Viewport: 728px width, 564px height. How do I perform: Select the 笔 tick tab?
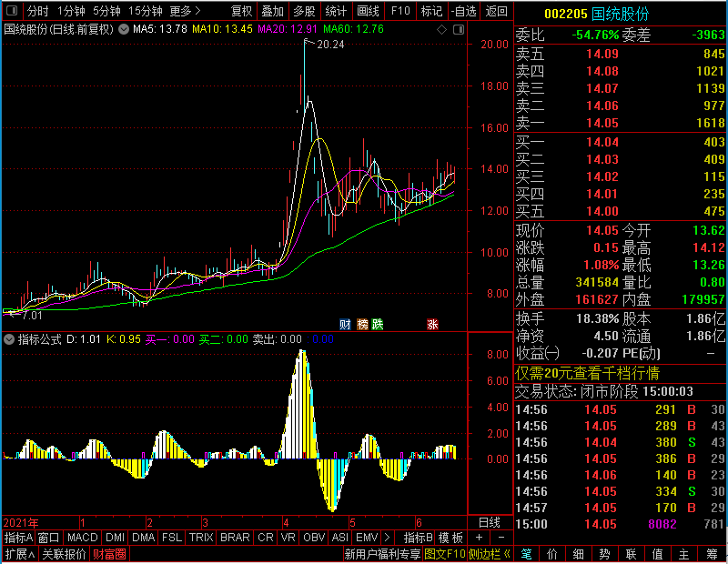click(x=526, y=554)
